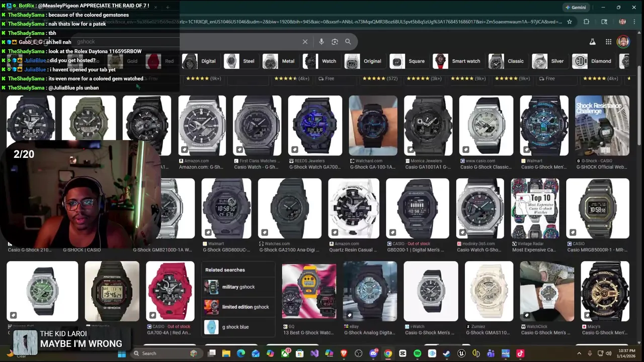
Task: Open the GQ 13 Best G-Shock image
Action: tap(309, 291)
